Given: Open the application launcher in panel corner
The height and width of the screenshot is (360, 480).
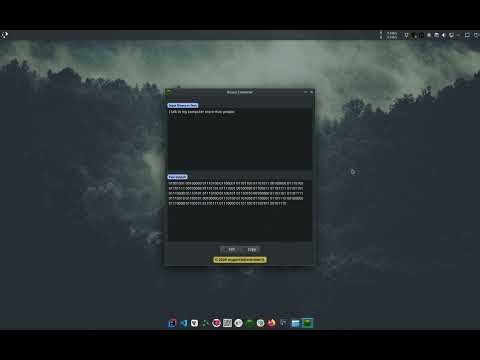Looking at the screenshot, I should (x=4, y=35).
